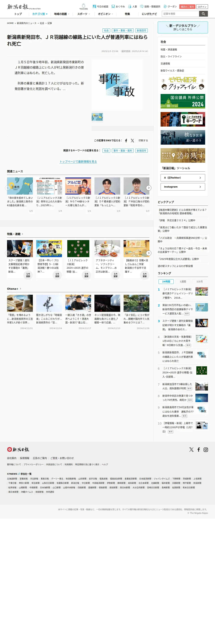Image resolution: width=215 pixels, height=644 pixels.
Task: Expand 地域の話題 navigation dropdown
Action: pos(62,14)
